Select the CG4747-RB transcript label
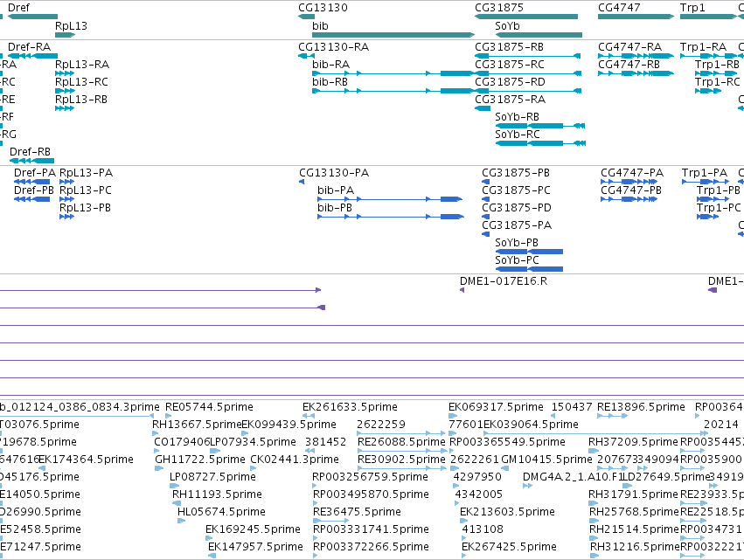 click(629, 64)
